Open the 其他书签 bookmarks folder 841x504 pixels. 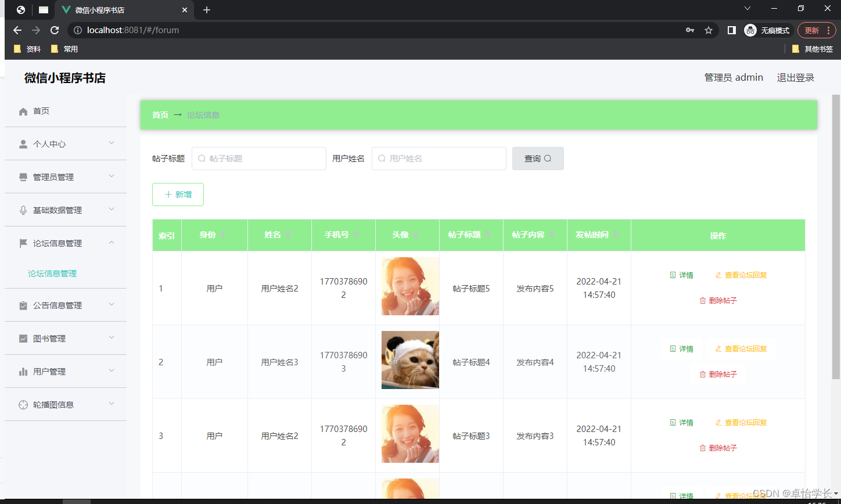coord(813,49)
